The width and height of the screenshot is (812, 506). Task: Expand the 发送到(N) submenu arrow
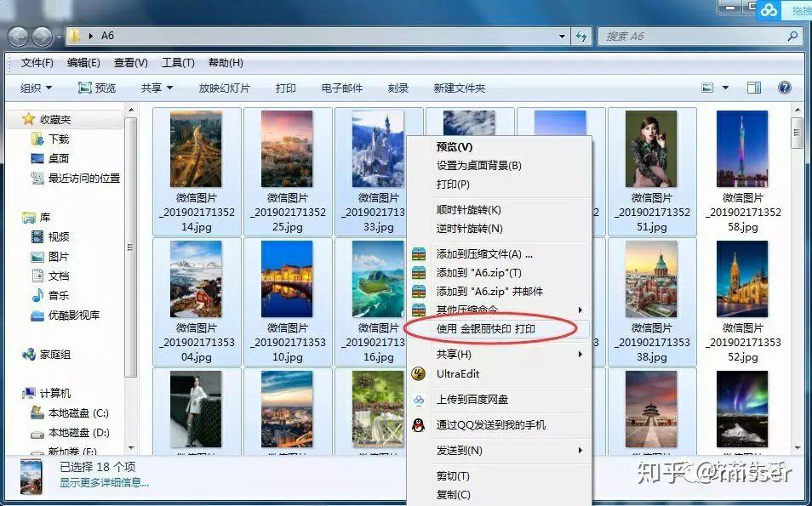tap(580, 451)
